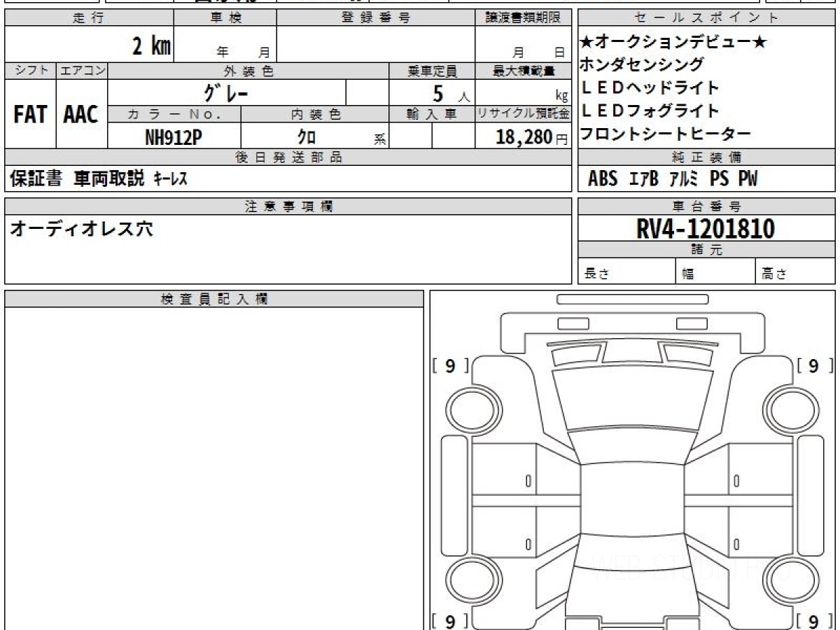This screenshot has height=630, width=840.
Task: Select the LEDヘッドライト line
Action: (x=650, y=88)
